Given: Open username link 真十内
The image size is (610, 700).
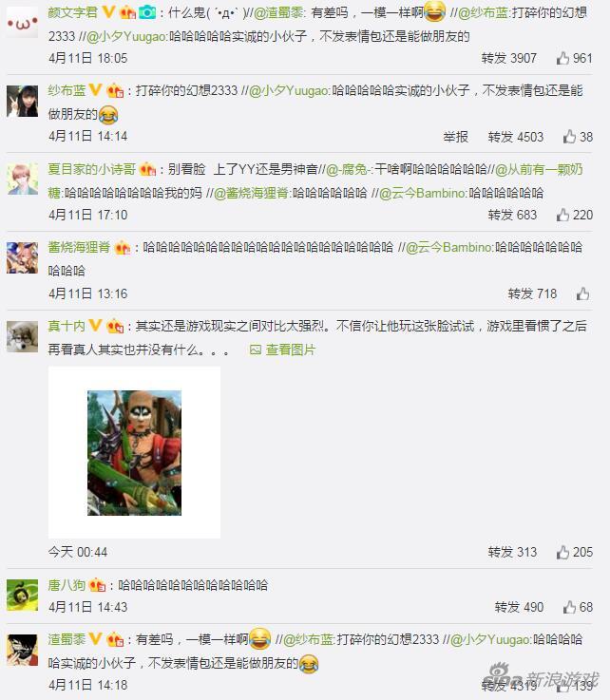Looking at the screenshot, I should [x=67, y=326].
